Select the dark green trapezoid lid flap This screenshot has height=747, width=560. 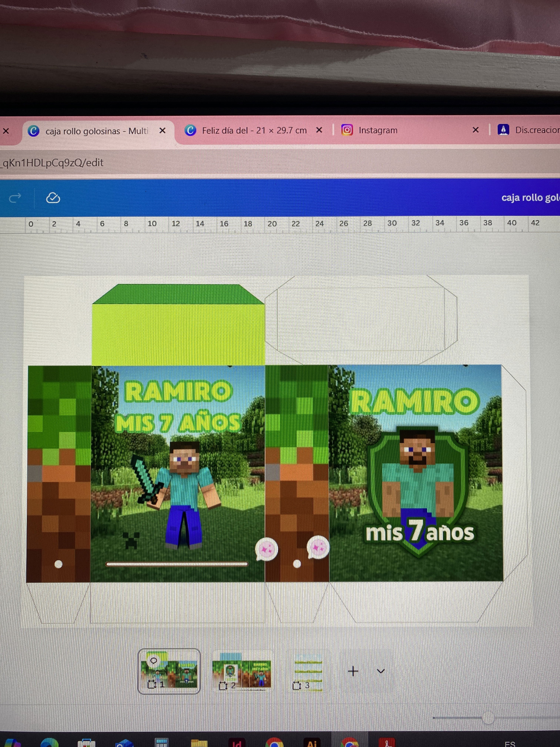[178, 294]
